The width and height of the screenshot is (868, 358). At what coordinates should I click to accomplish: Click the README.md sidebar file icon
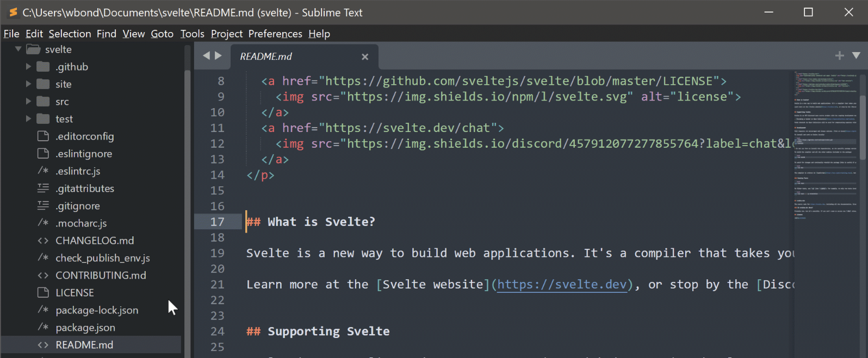pos(43,344)
